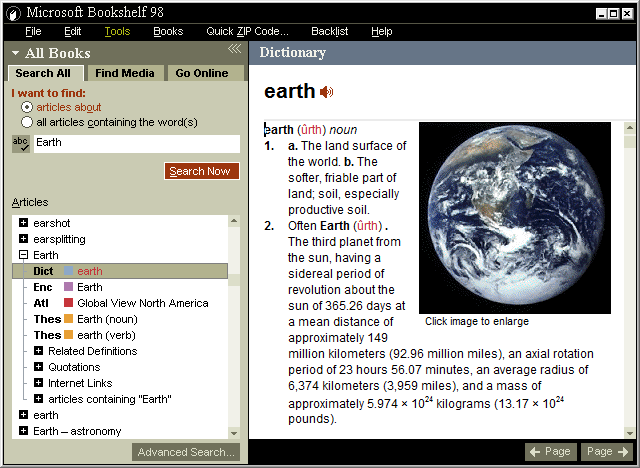Maximize the Bookshelf window
The width and height of the screenshot is (640, 468).
pyautogui.click(x=613, y=13)
